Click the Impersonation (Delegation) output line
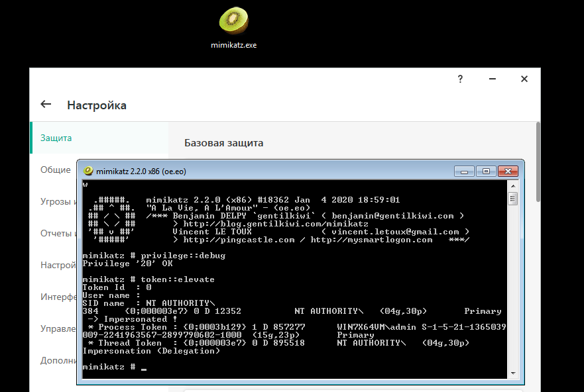The height and width of the screenshot is (392, 584). pyautogui.click(x=151, y=351)
